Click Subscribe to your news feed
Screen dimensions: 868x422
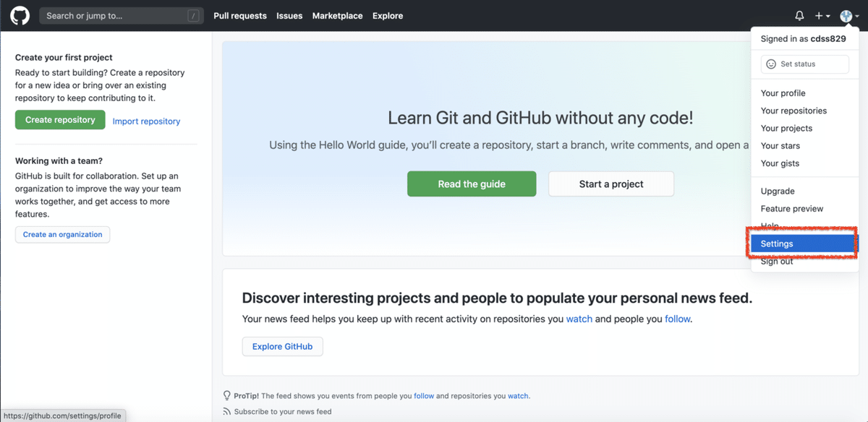[x=283, y=411]
